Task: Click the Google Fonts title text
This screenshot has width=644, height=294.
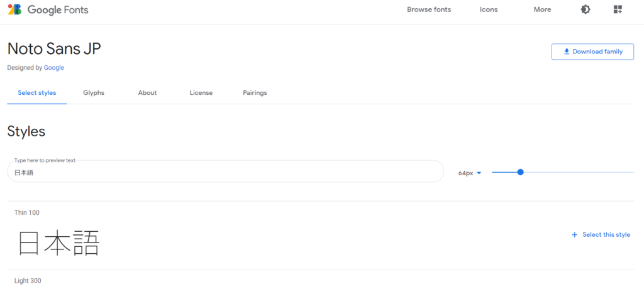Action: (x=58, y=10)
